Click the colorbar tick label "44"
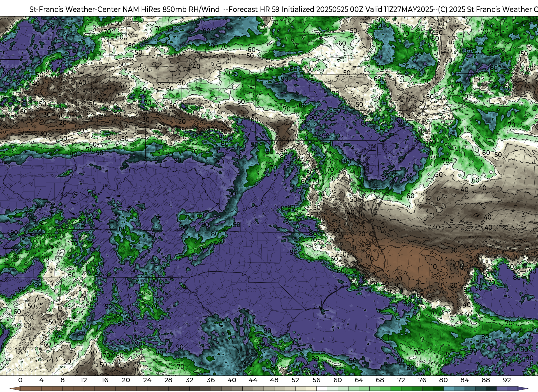 click(253, 380)
